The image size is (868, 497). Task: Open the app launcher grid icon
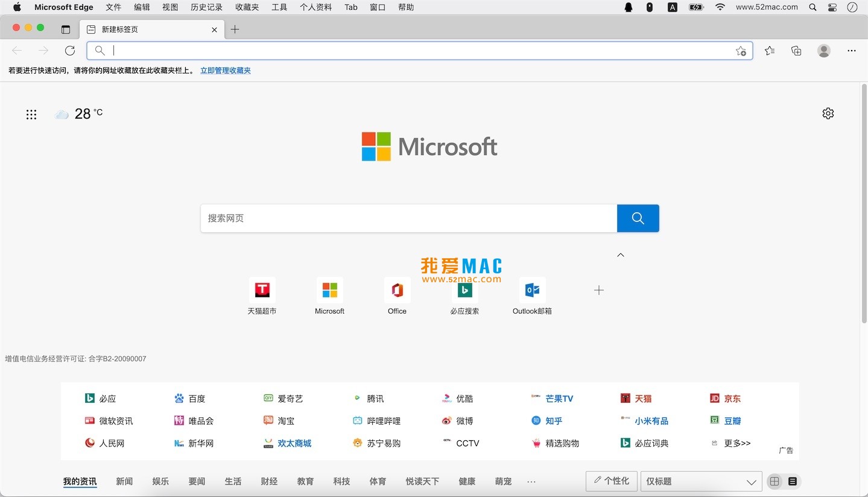coord(31,114)
